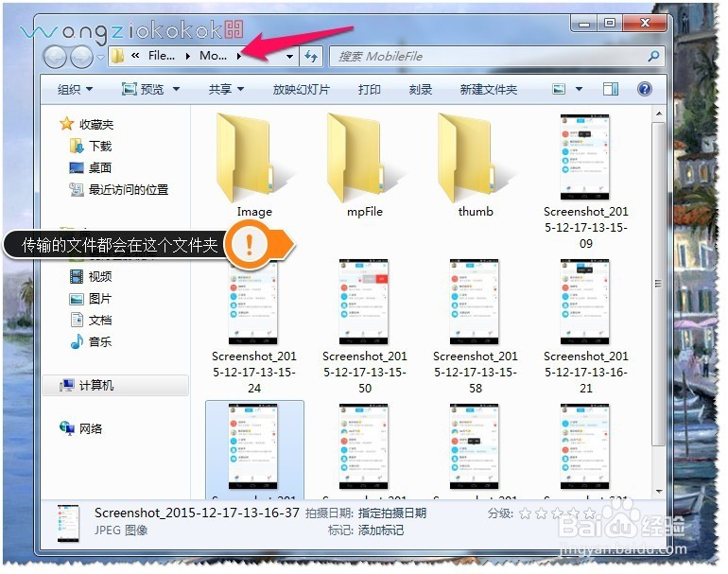Screen dimensions: 728x574
Task: Click the folder icon in address bar
Action: 118,56
